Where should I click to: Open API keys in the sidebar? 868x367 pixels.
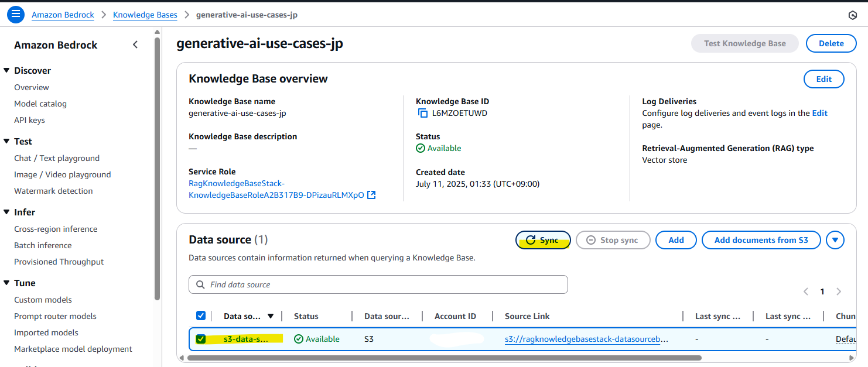click(29, 120)
